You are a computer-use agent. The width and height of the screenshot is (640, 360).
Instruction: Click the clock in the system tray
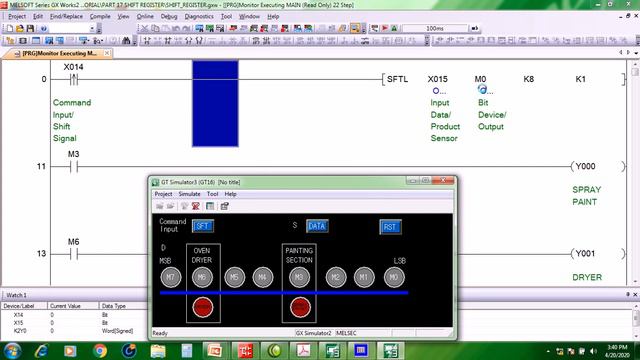(x=617, y=351)
